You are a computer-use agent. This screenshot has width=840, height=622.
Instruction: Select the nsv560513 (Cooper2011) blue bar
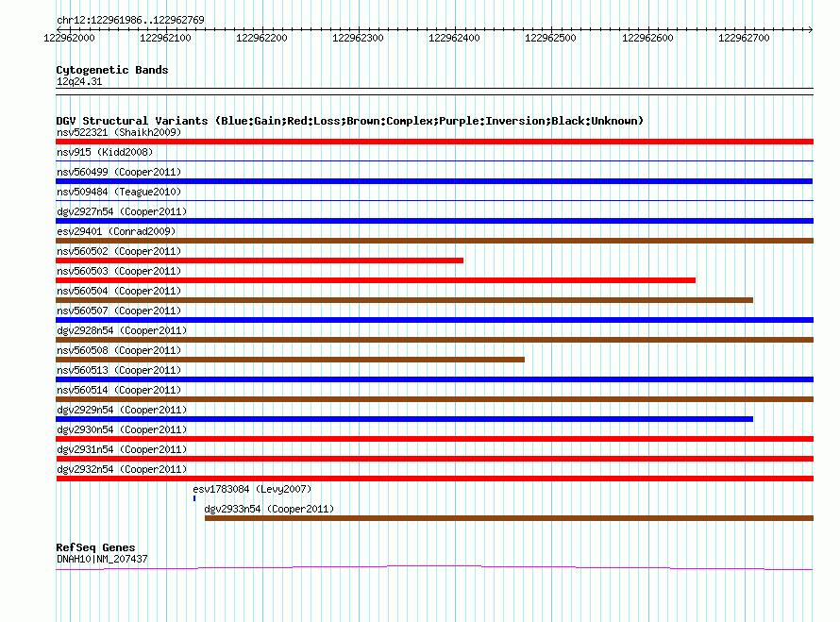click(434, 379)
